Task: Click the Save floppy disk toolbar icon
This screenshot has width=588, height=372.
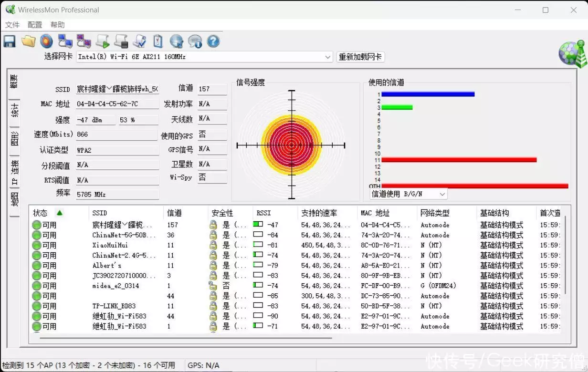Action: click(10, 41)
